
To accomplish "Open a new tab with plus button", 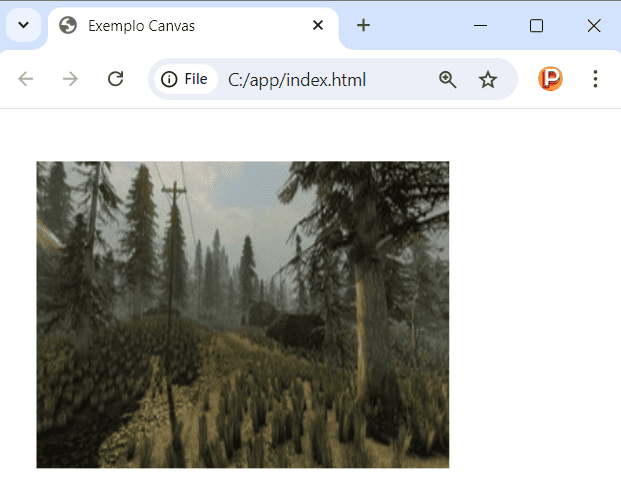I will click(363, 25).
